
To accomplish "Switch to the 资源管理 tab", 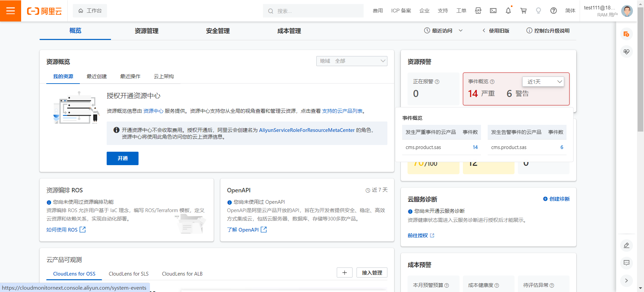I will pyautogui.click(x=147, y=31).
